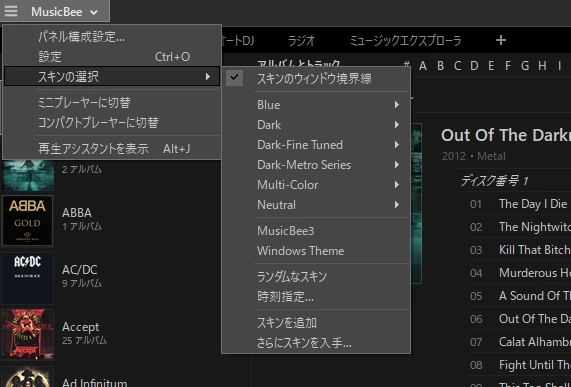Jump to letter E in index
Screen dimensions: 571x387
click(491, 66)
